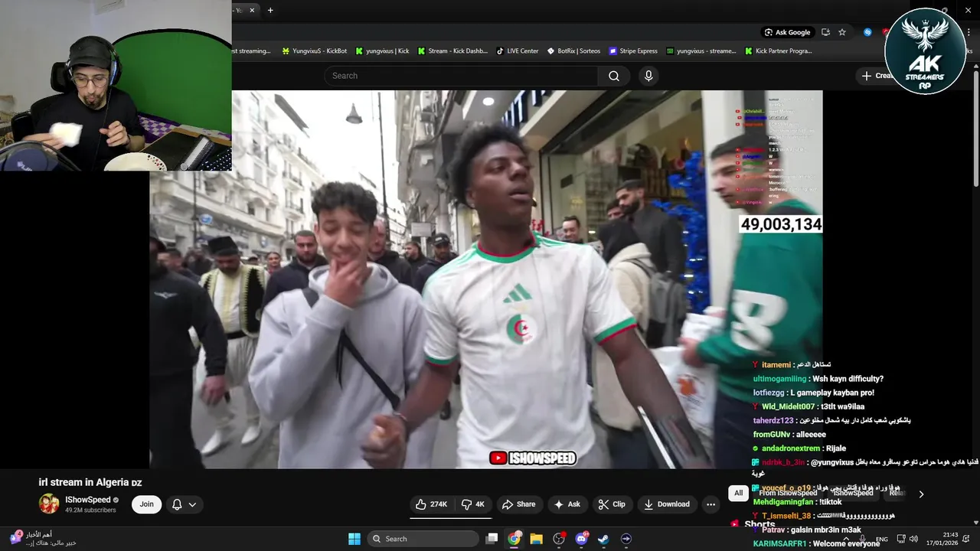Open the YungvixuS - KickBot bookmark
Image resolution: width=980 pixels, height=551 pixels.
point(315,51)
